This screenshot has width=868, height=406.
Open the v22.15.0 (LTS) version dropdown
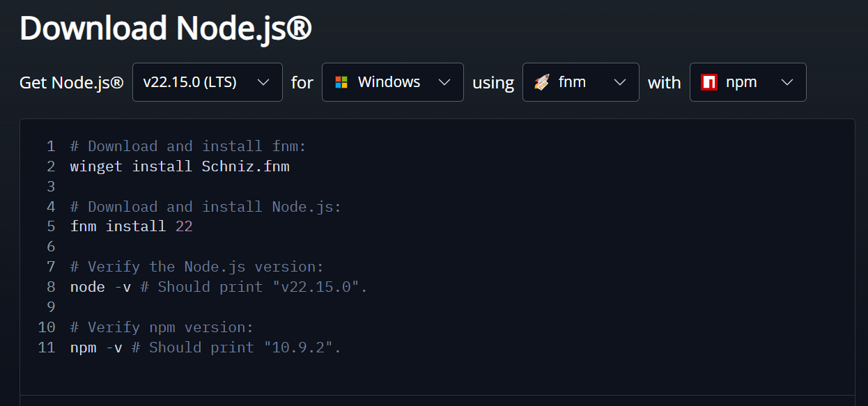[207, 82]
